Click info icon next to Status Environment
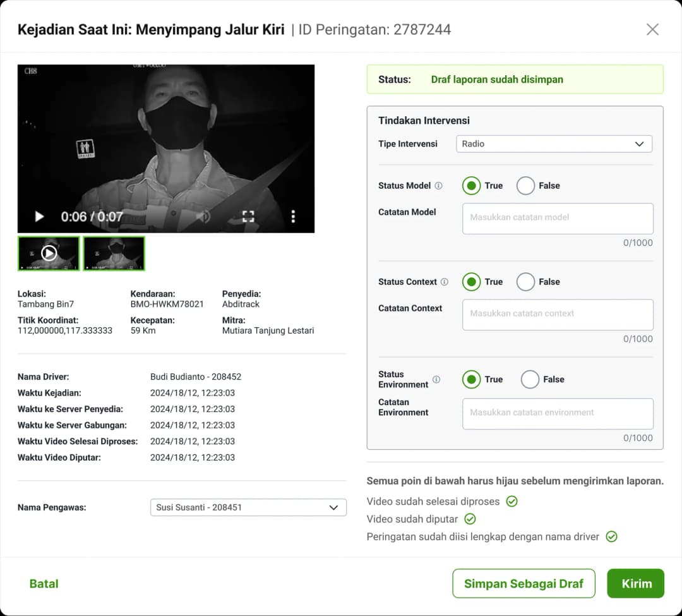The image size is (682, 616). [x=436, y=380]
